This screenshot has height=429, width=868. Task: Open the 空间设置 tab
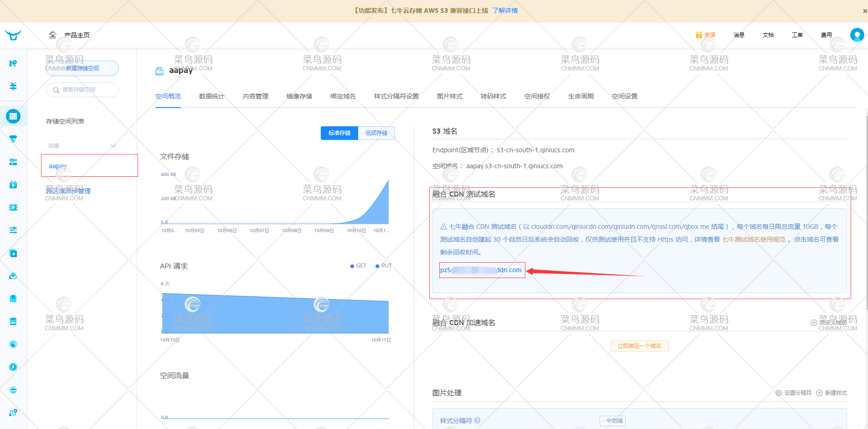point(625,96)
